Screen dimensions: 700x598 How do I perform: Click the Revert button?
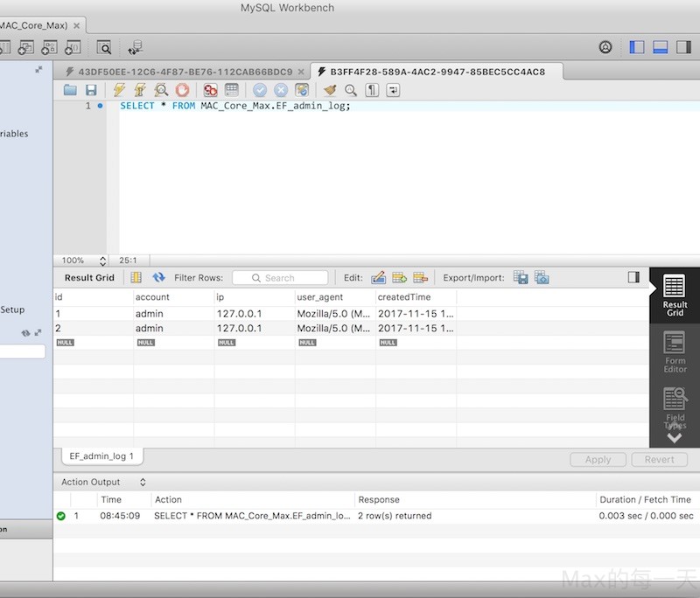(660, 460)
